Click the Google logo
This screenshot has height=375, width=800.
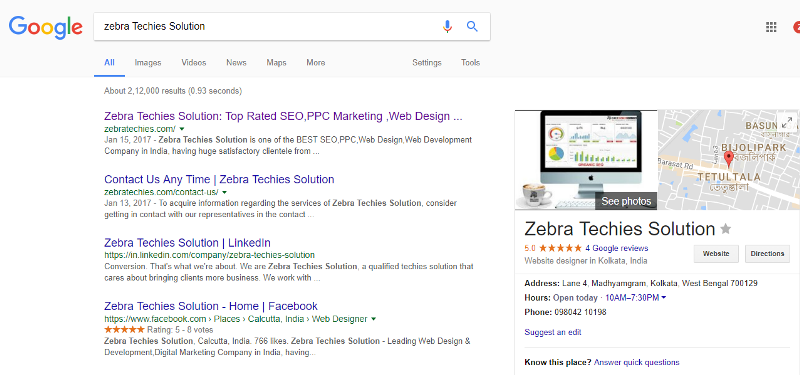click(x=45, y=28)
